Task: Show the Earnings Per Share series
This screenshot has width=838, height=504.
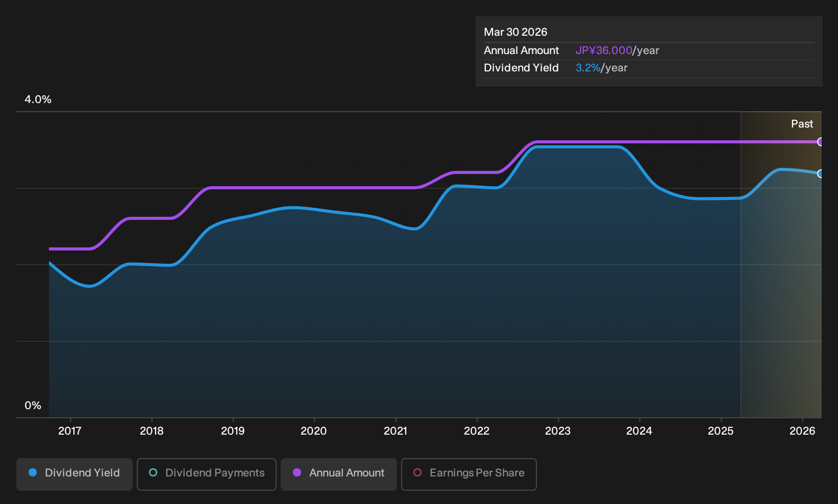Action: click(469, 474)
